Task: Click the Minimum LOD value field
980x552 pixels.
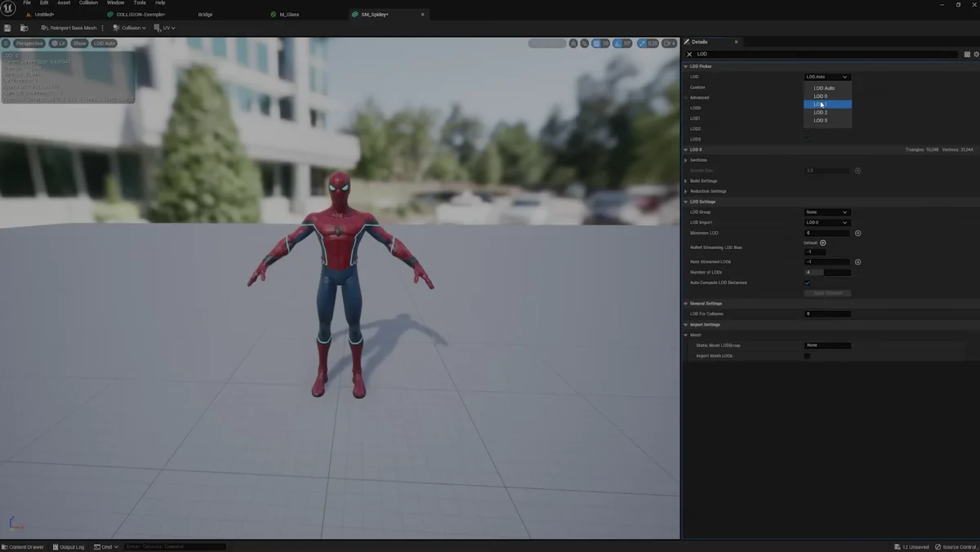Action: pos(827,234)
